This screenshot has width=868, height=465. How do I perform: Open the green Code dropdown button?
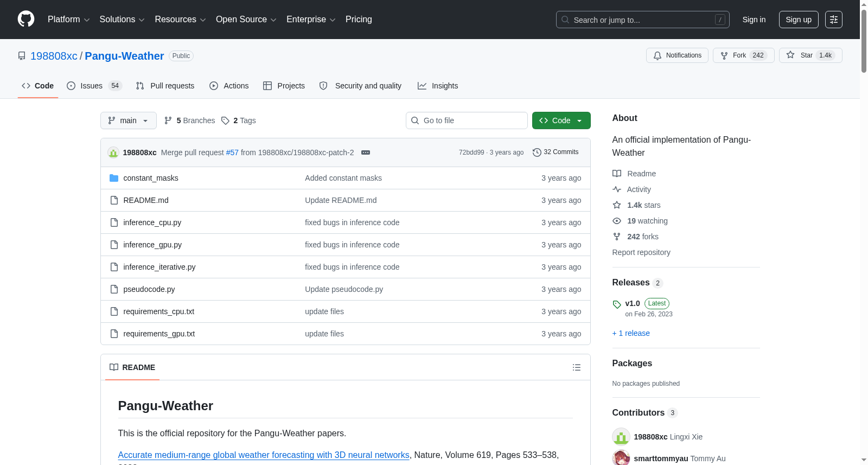561,120
